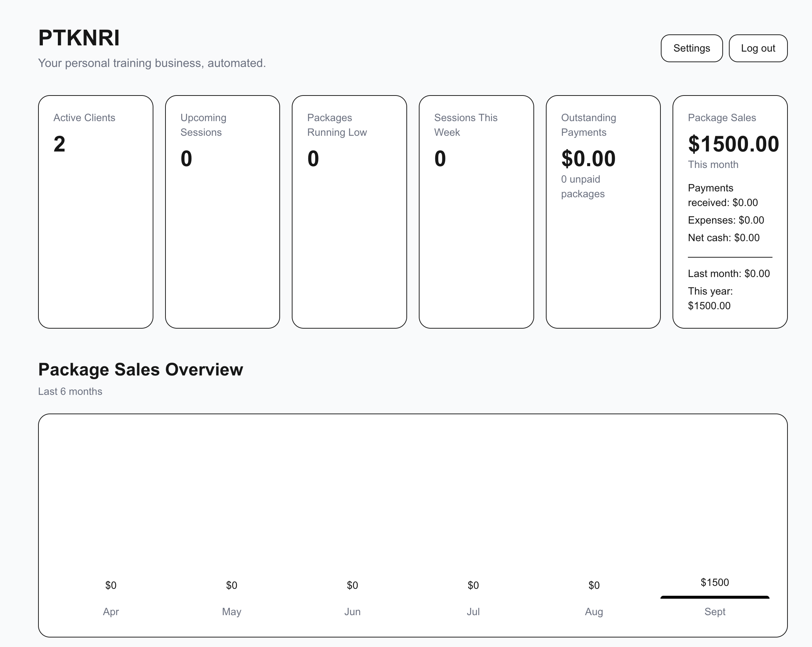The height and width of the screenshot is (647, 812).
Task: Select the Sessions This Week label
Action: (466, 125)
